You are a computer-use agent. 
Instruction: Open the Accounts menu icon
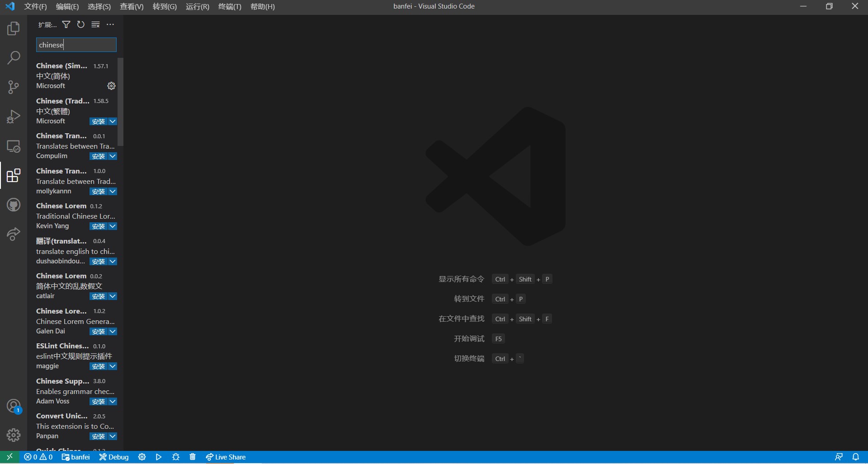pyautogui.click(x=14, y=406)
